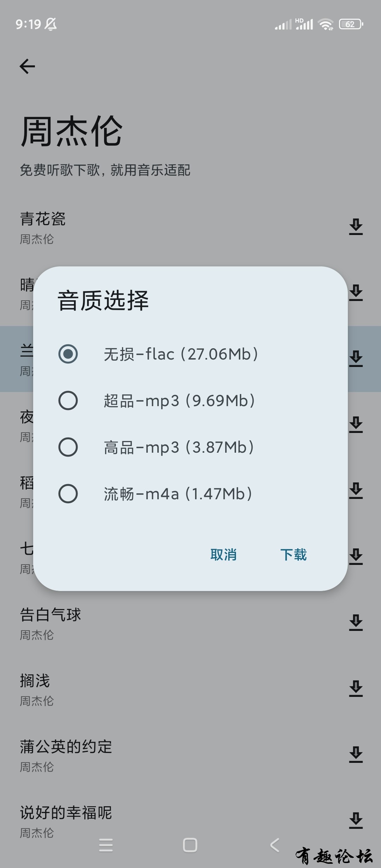The width and height of the screenshot is (381, 868).
Task: Download the song 蒲公英的约定
Action: (356, 754)
